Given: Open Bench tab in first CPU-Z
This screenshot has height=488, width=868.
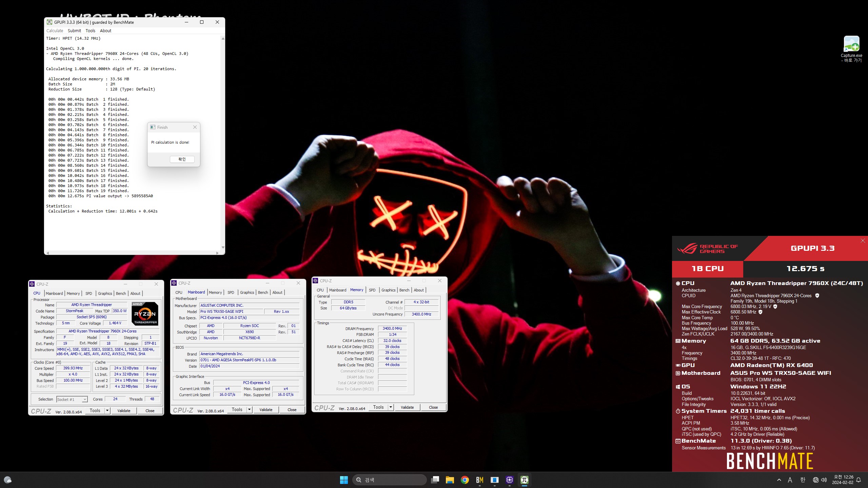Looking at the screenshot, I should pyautogui.click(x=121, y=293).
